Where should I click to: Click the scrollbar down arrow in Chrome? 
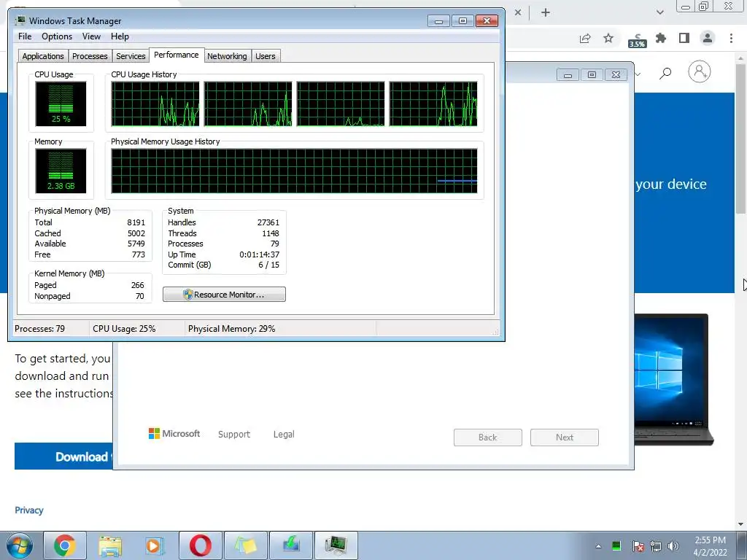(x=741, y=524)
